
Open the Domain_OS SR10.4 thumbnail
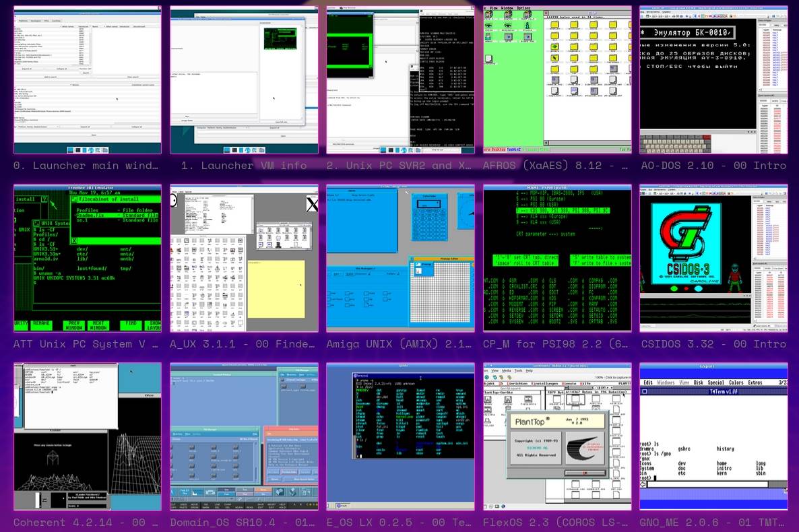pos(244,436)
